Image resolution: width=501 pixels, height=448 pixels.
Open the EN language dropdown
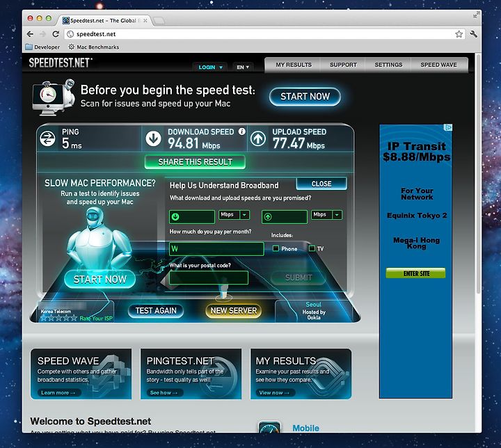point(243,67)
